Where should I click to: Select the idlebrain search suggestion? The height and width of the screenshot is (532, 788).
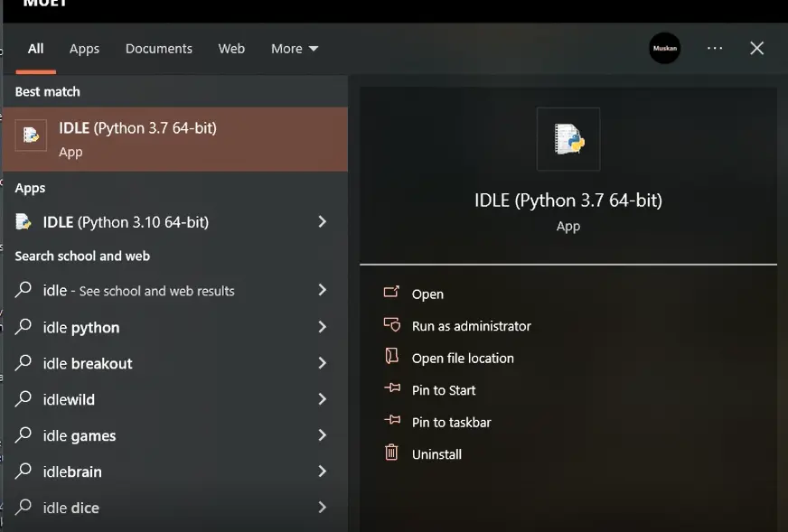point(175,471)
